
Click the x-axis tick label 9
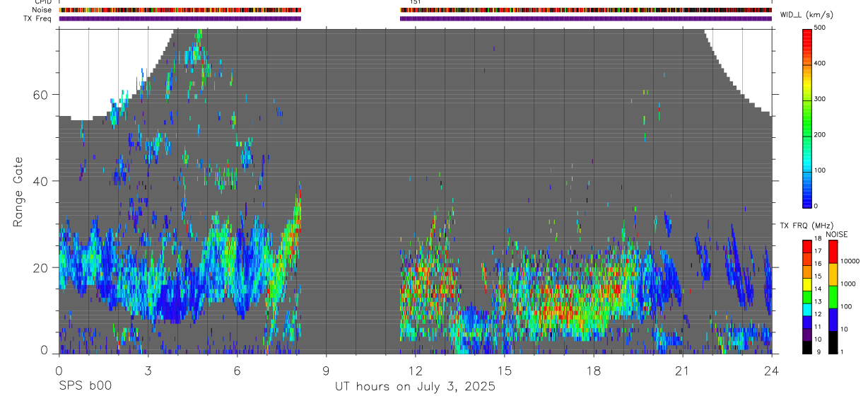coord(326,371)
